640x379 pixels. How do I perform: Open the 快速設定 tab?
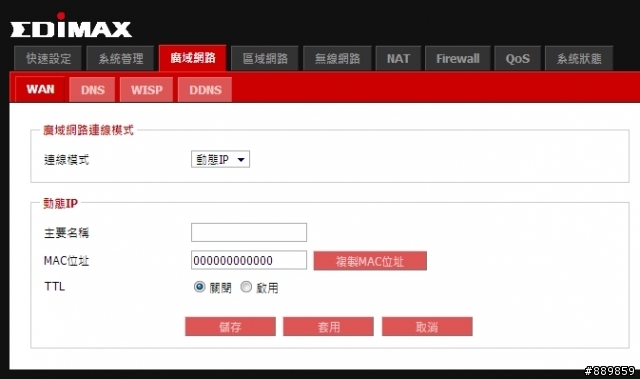[48, 59]
